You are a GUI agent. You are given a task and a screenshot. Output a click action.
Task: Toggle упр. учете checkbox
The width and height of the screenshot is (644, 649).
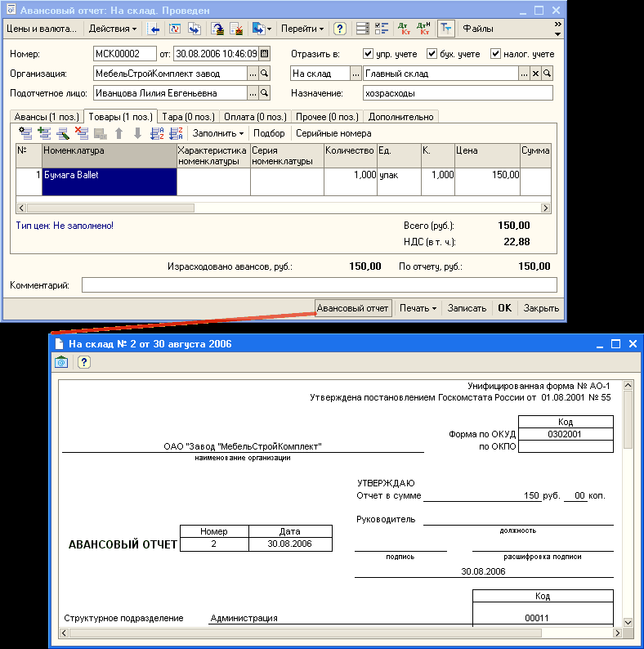click(x=368, y=53)
